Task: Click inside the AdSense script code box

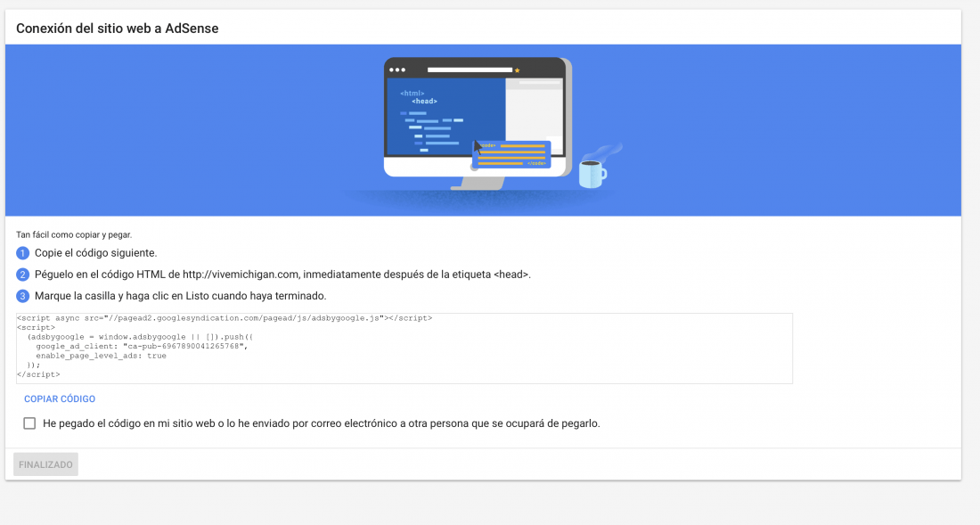Action: pyautogui.click(x=404, y=349)
